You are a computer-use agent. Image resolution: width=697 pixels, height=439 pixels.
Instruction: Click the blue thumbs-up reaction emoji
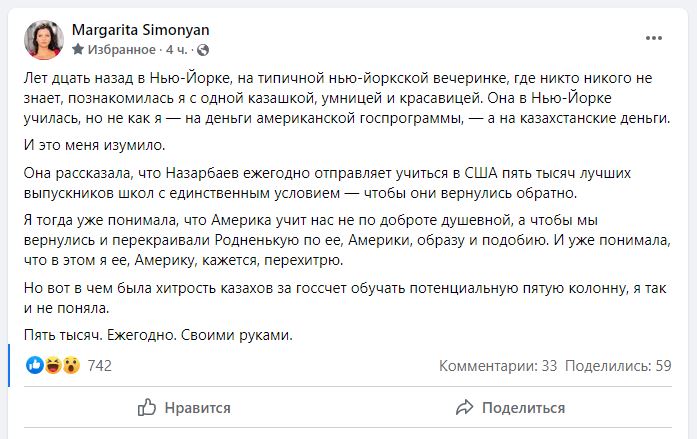(x=35, y=365)
